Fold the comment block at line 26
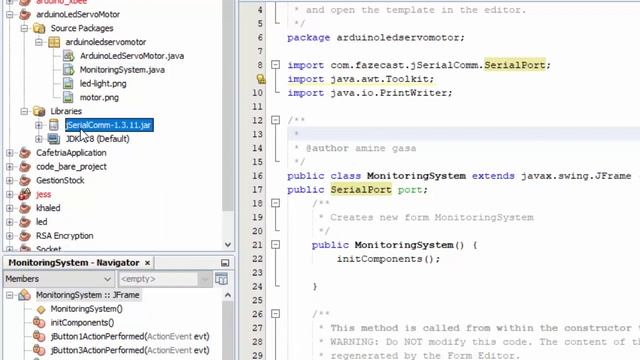 (276, 314)
